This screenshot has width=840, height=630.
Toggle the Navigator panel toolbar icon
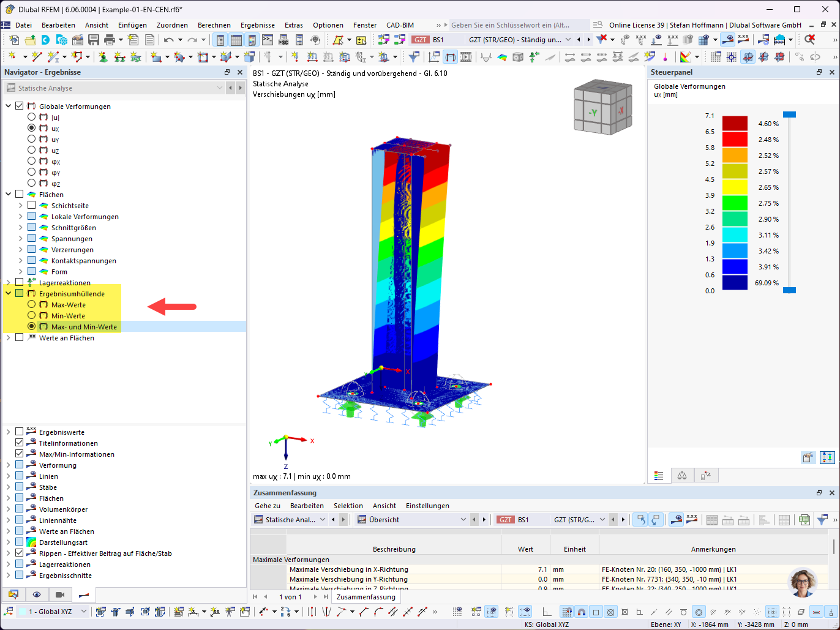tap(220, 40)
